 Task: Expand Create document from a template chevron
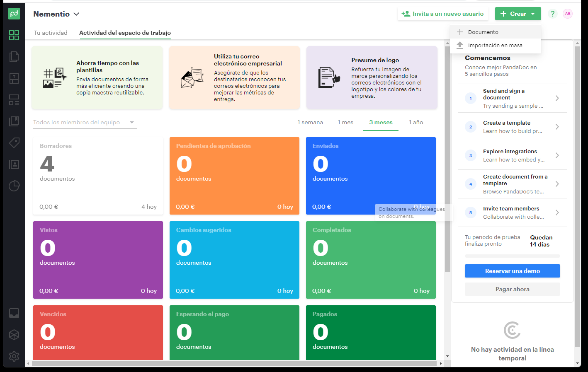557,184
